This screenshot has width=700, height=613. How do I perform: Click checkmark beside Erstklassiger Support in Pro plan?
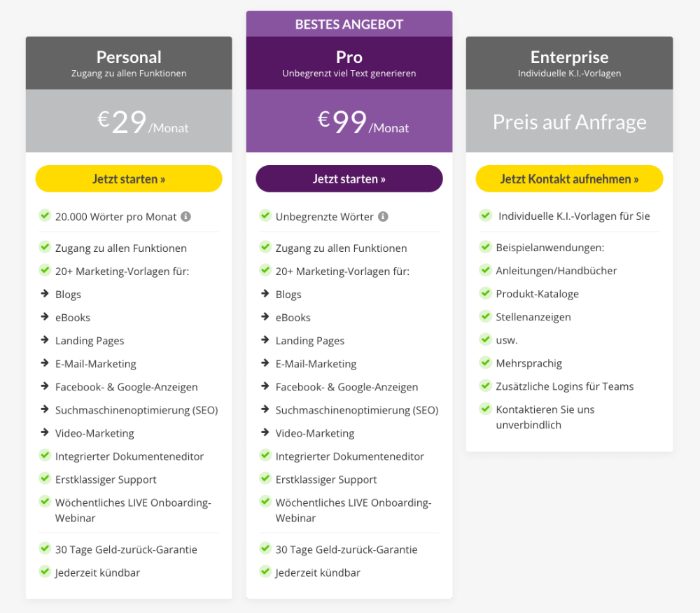coord(265,478)
